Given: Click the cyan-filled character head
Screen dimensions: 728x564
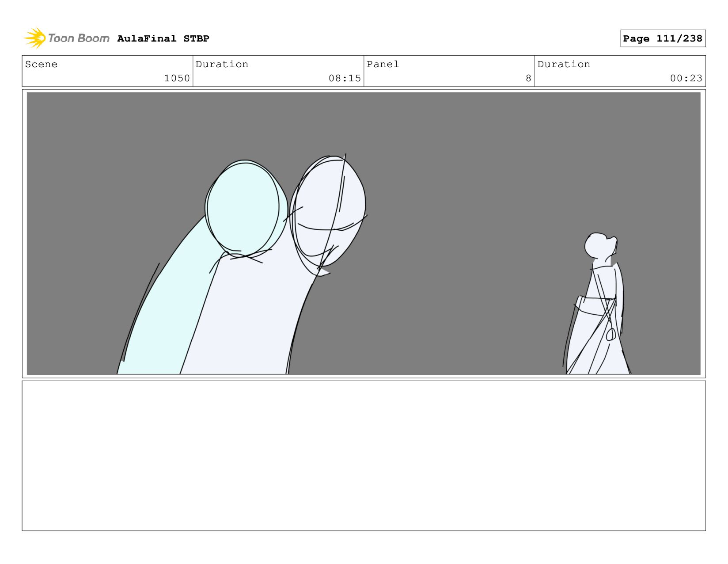Looking at the screenshot, I should pyautogui.click(x=246, y=209).
